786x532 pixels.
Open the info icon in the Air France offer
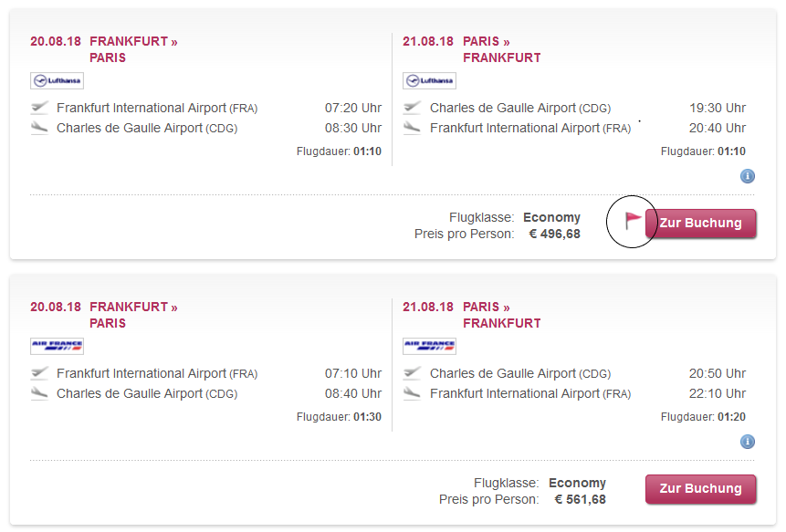pos(747,442)
